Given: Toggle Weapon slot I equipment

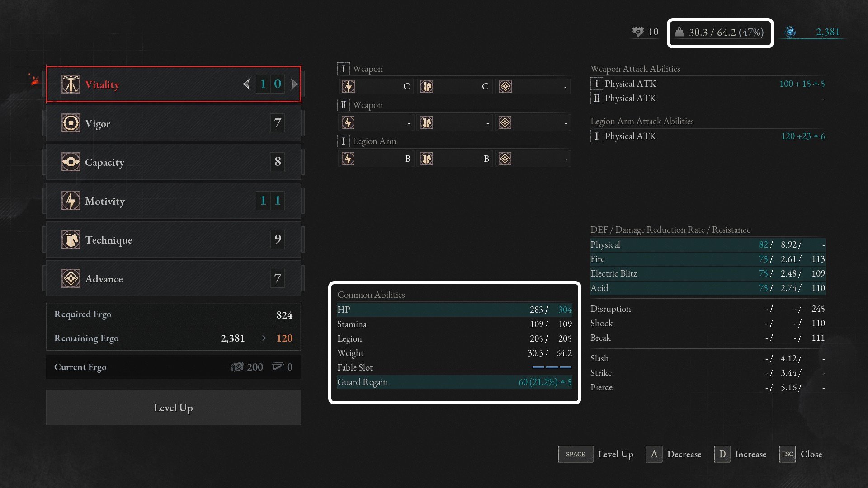Looking at the screenshot, I should click(x=341, y=68).
